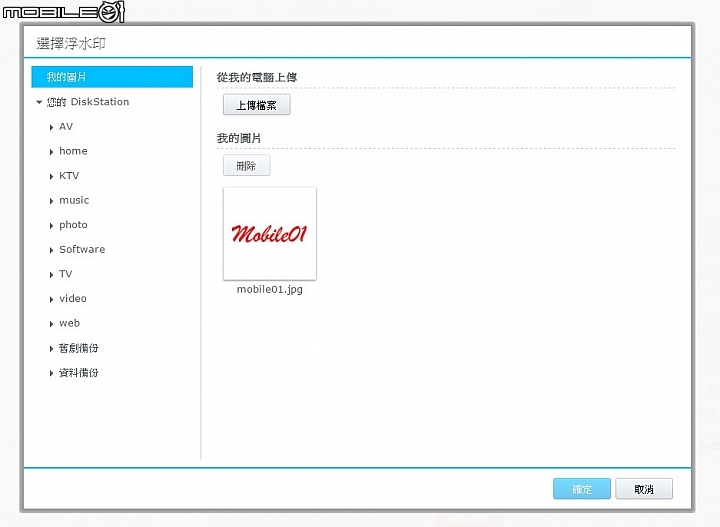Viewport: 720px width, 527px height.
Task: Expand the 資料備份 folder arrow
Action: tap(51, 373)
